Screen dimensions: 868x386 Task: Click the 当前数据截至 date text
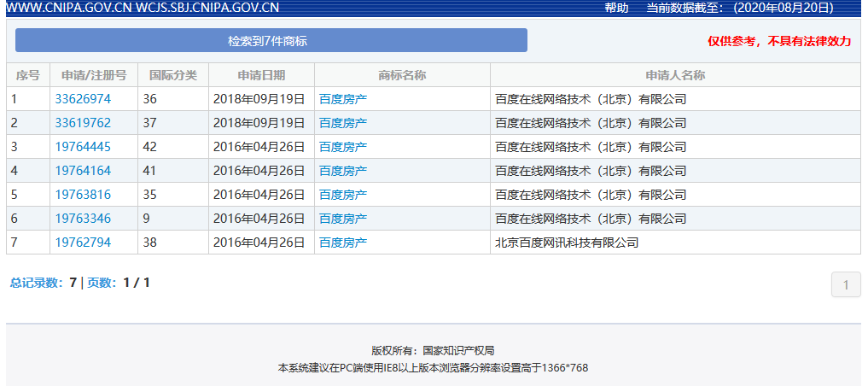click(740, 8)
